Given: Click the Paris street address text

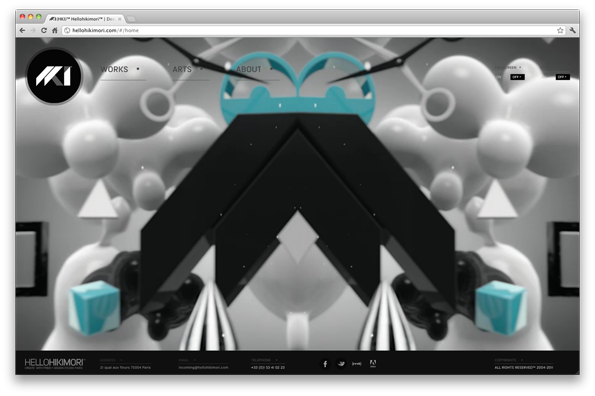Looking at the screenshot, I should pyautogui.click(x=125, y=367).
